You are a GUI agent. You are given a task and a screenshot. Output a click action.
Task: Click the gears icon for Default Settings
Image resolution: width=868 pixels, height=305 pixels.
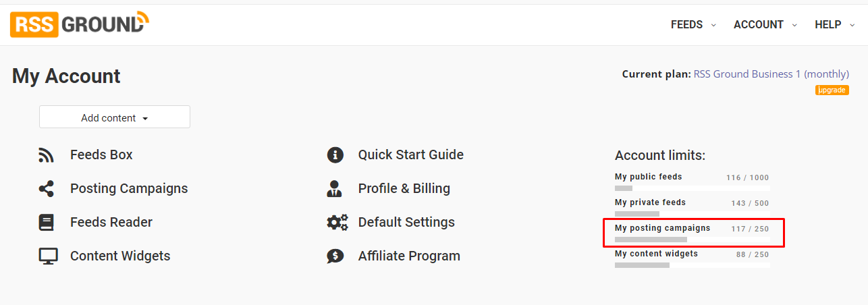point(337,222)
